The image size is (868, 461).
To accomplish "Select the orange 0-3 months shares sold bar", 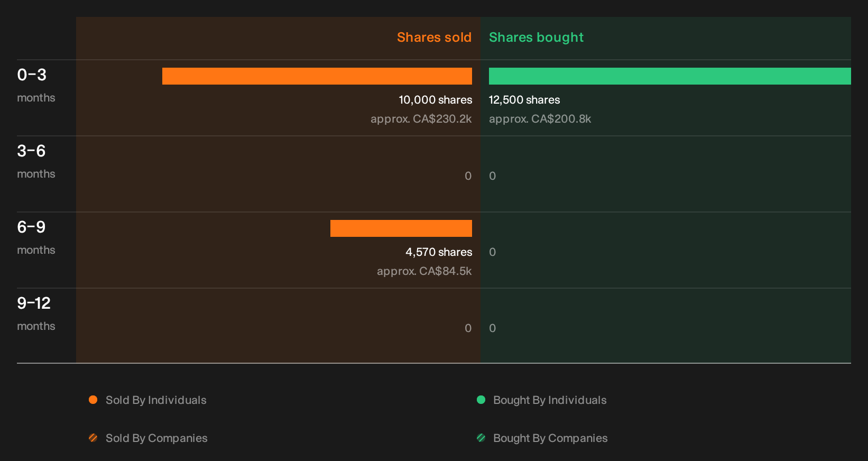I will click(317, 76).
